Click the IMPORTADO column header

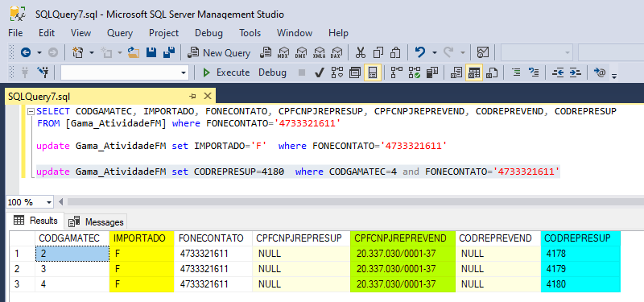coord(142,238)
